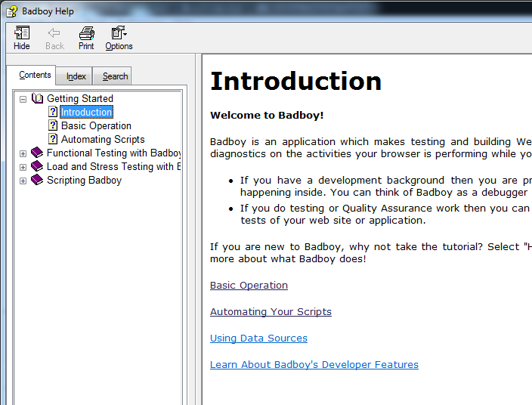Expand the Scripting Badboy node

23,181
